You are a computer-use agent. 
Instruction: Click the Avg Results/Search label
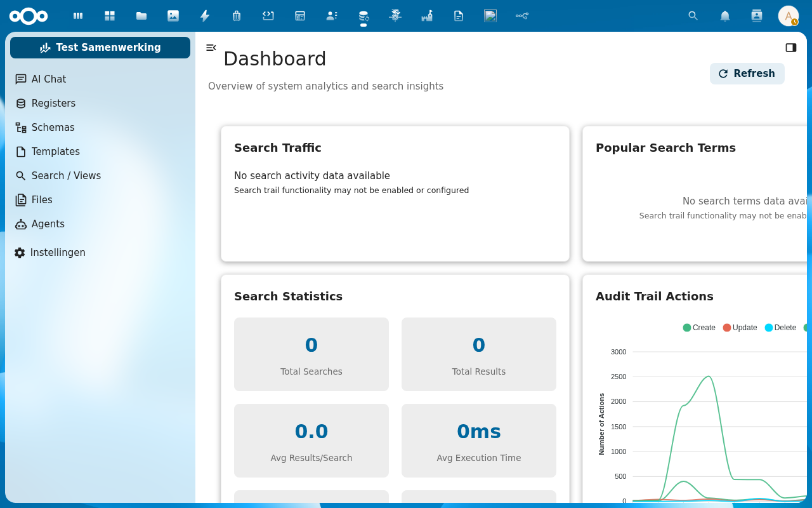[311, 458]
